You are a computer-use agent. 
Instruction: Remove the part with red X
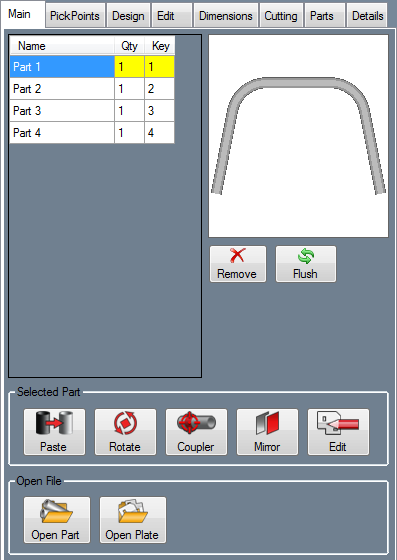(238, 264)
